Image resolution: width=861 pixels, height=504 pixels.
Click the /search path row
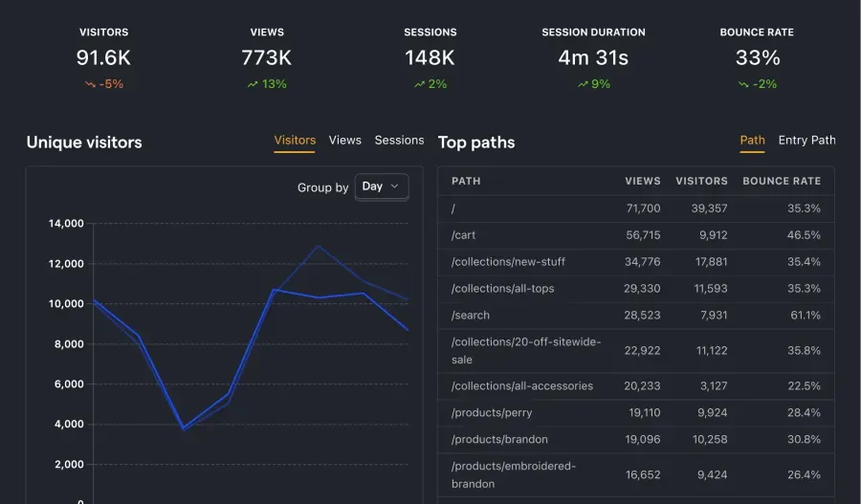pyautogui.click(x=636, y=316)
